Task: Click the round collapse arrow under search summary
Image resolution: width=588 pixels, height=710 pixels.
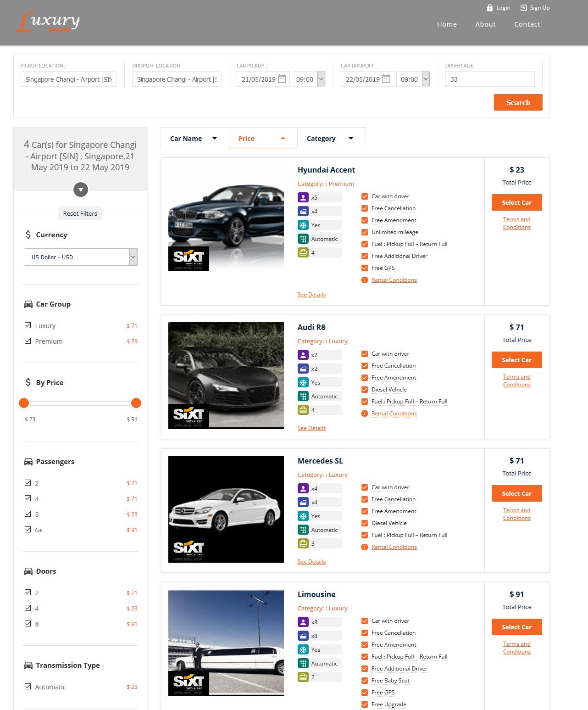Action: (x=81, y=190)
